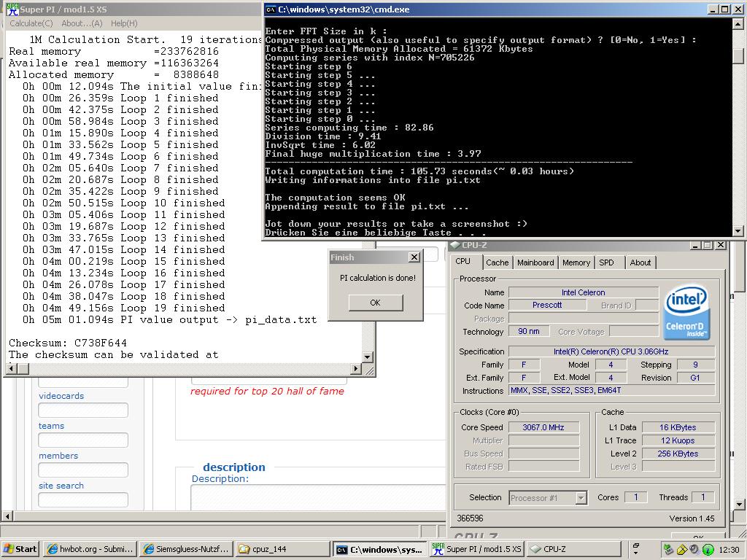Click the site search label

61,486
